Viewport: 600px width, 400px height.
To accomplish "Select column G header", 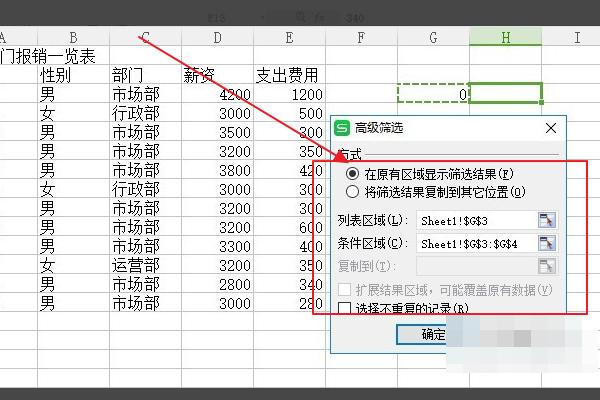I will (x=433, y=38).
